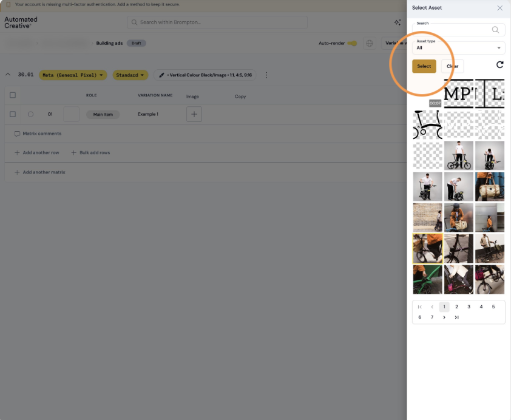Click the Clear button
The image size is (511, 420).
tap(452, 66)
